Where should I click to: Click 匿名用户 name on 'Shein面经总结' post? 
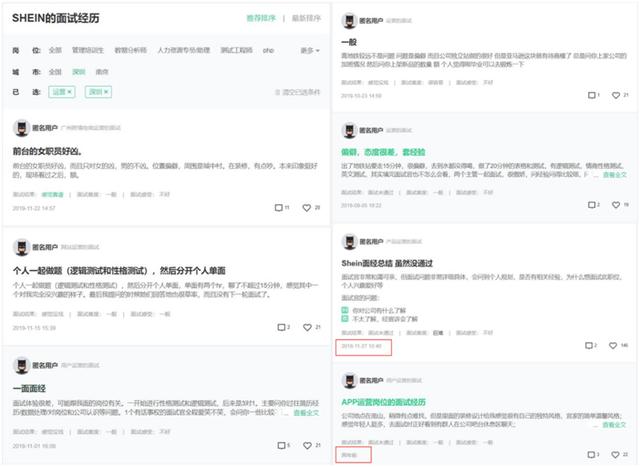pos(371,241)
